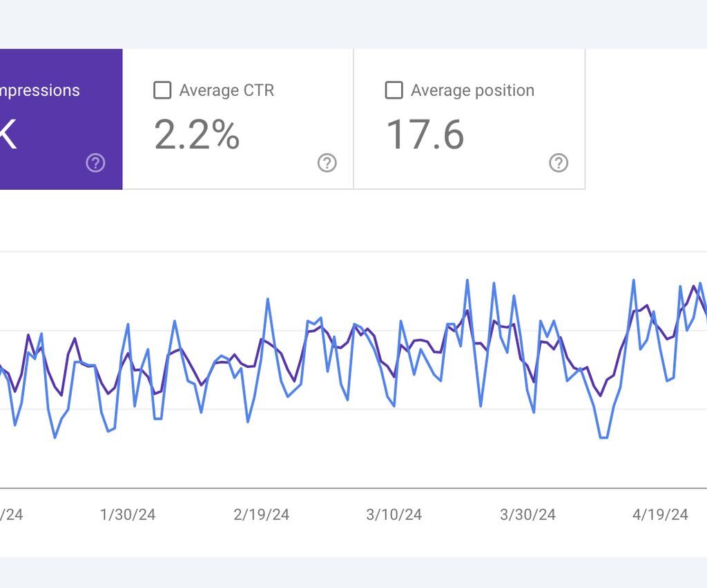This screenshot has height=588, width=707.
Task: Click the Average CTR help question-mark icon
Action: (x=327, y=163)
